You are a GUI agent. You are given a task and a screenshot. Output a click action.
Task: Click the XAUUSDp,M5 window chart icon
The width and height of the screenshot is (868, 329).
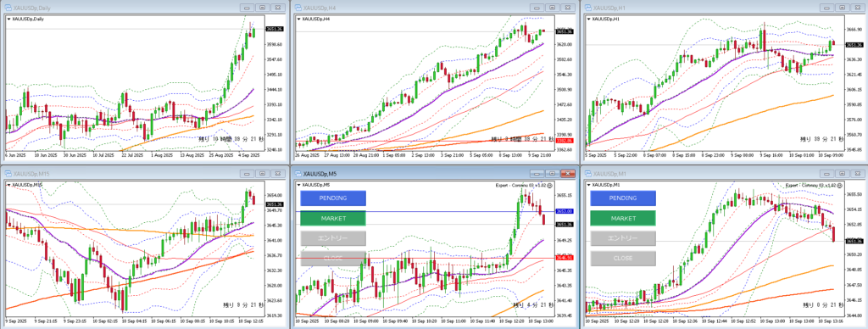tap(298, 174)
